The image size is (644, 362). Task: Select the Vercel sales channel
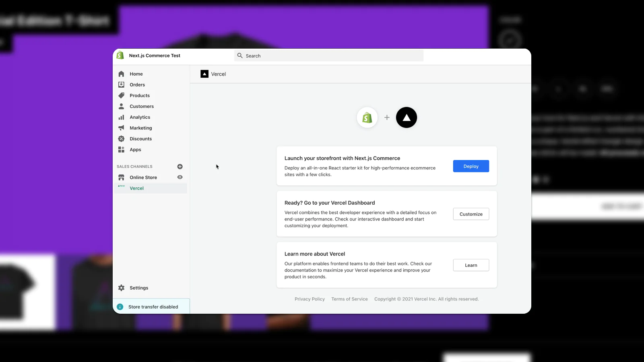coord(151,188)
